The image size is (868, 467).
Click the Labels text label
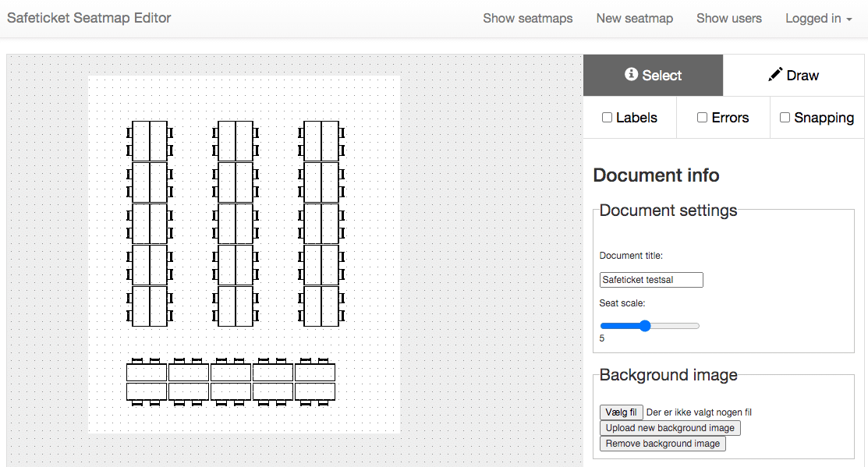tap(636, 117)
